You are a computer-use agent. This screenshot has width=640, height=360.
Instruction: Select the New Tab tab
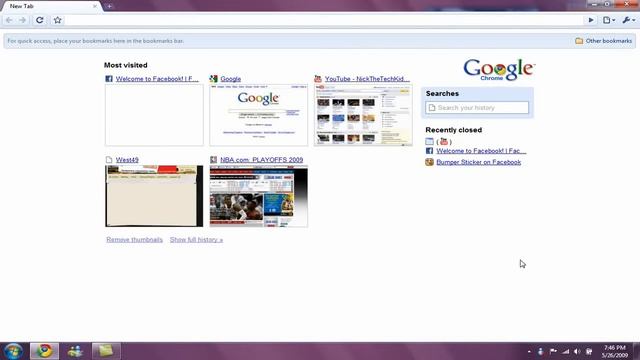(51, 6)
